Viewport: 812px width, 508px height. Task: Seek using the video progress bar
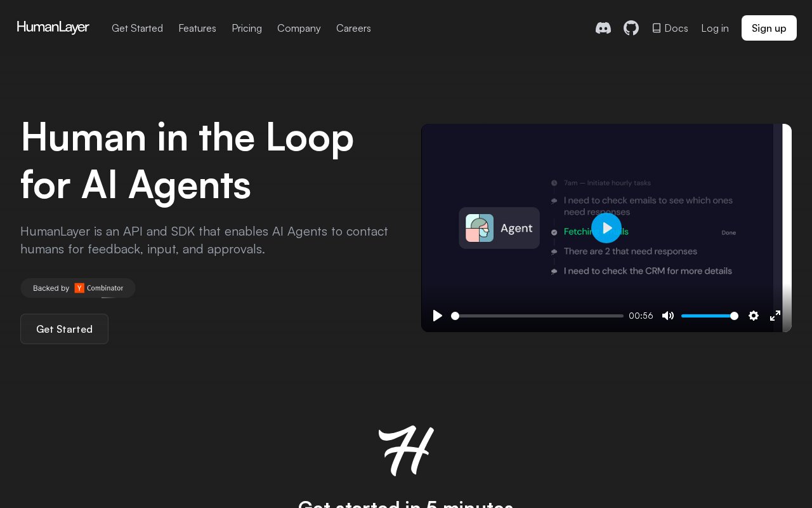click(x=537, y=316)
